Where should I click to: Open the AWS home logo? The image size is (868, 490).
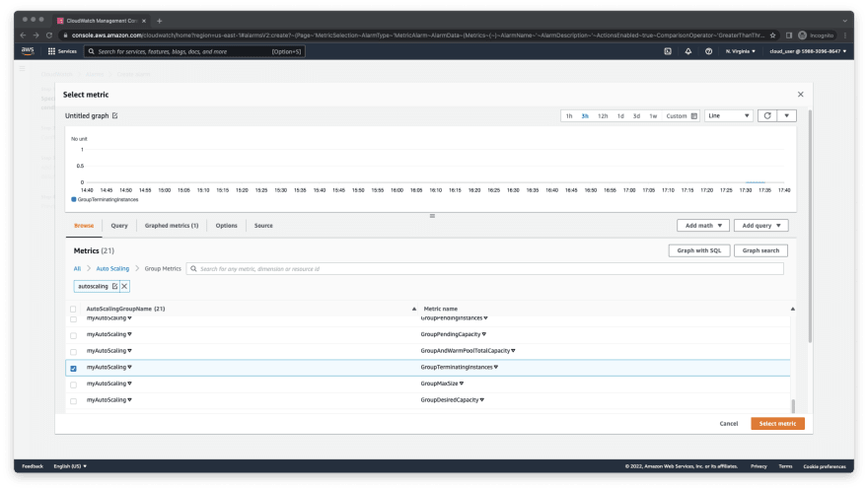tap(28, 51)
